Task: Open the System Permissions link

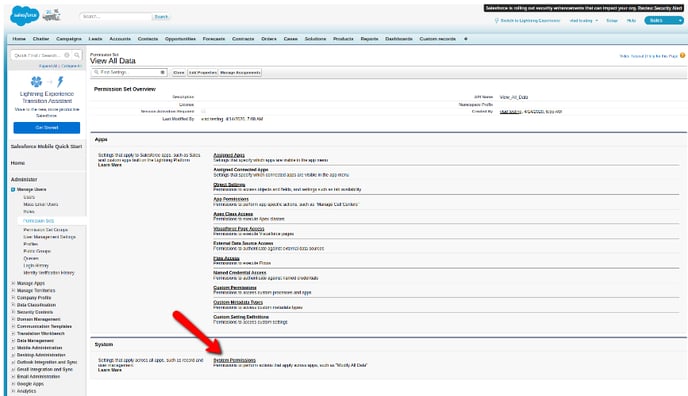Action: pyautogui.click(x=234, y=360)
